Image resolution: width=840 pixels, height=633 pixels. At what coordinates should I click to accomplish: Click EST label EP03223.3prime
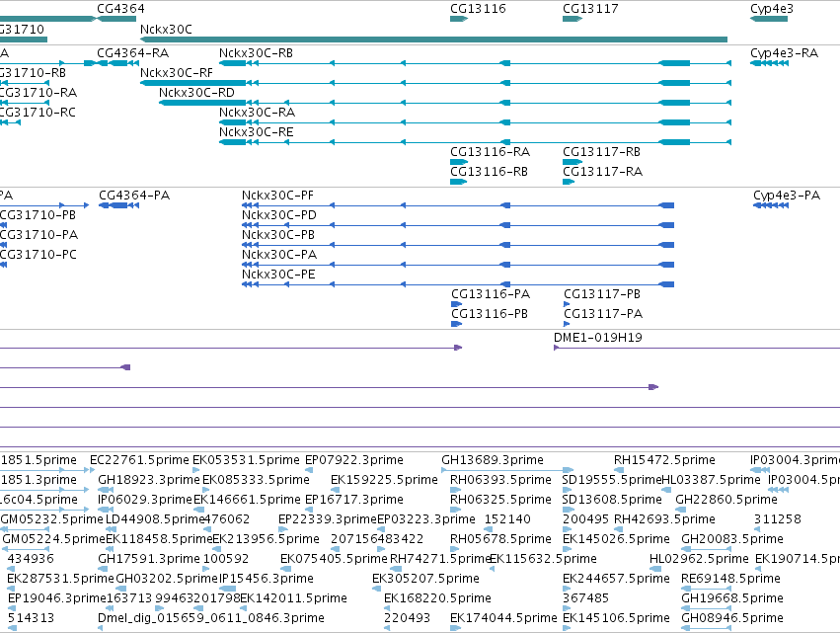pyautogui.click(x=426, y=519)
